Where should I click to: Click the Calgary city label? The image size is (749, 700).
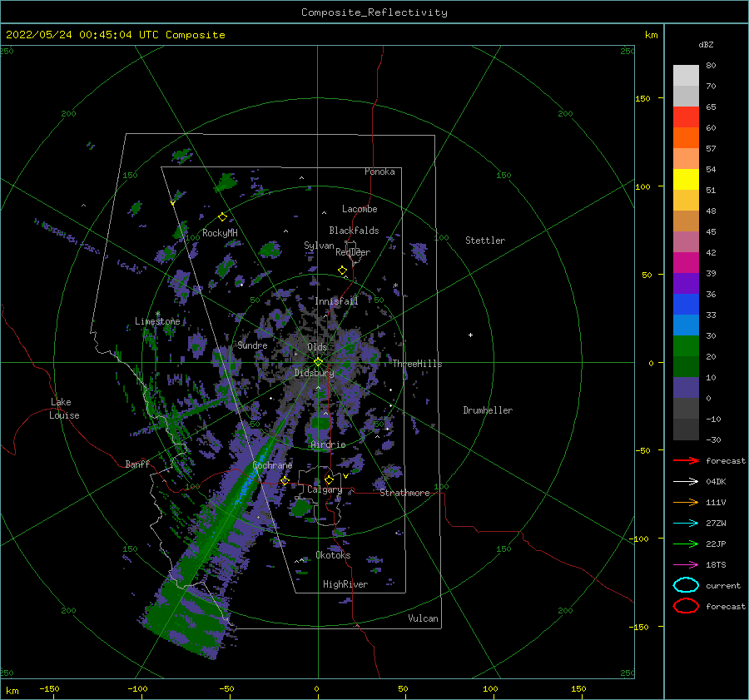coord(325,489)
